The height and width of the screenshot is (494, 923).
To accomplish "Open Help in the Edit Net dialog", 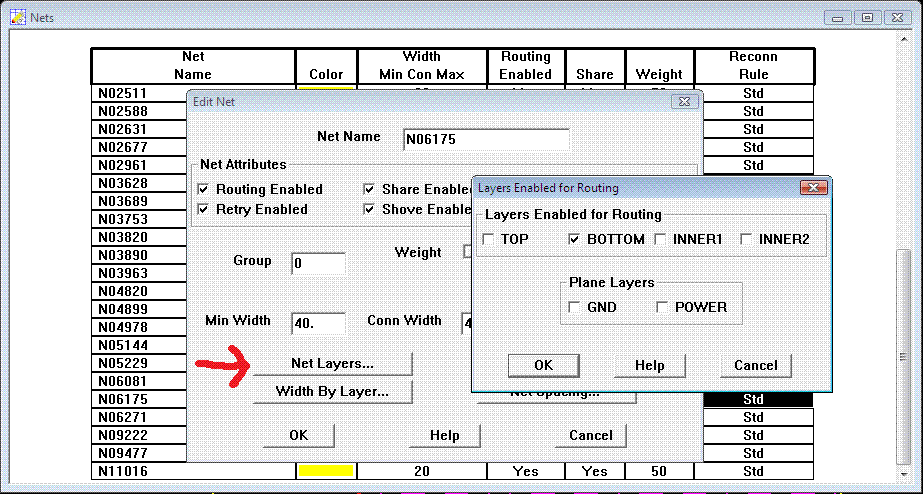I will (444, 436).
